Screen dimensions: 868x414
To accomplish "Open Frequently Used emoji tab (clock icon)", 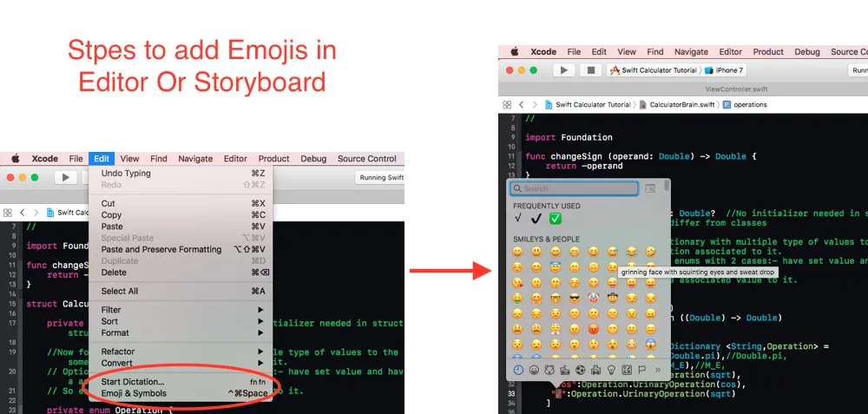I will coord(518,370).
